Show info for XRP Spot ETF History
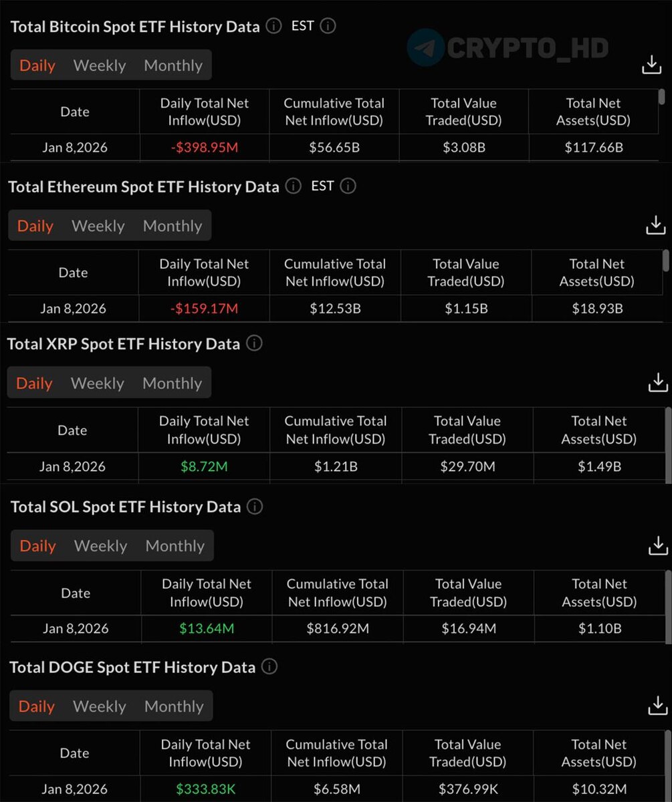This screenshot has height=802, width=672. click(254, 344)
